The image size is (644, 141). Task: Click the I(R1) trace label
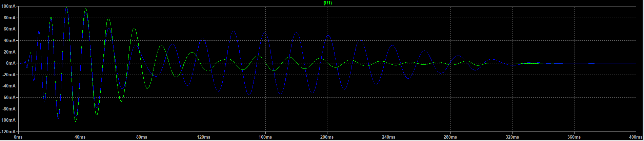click(327, 3)
